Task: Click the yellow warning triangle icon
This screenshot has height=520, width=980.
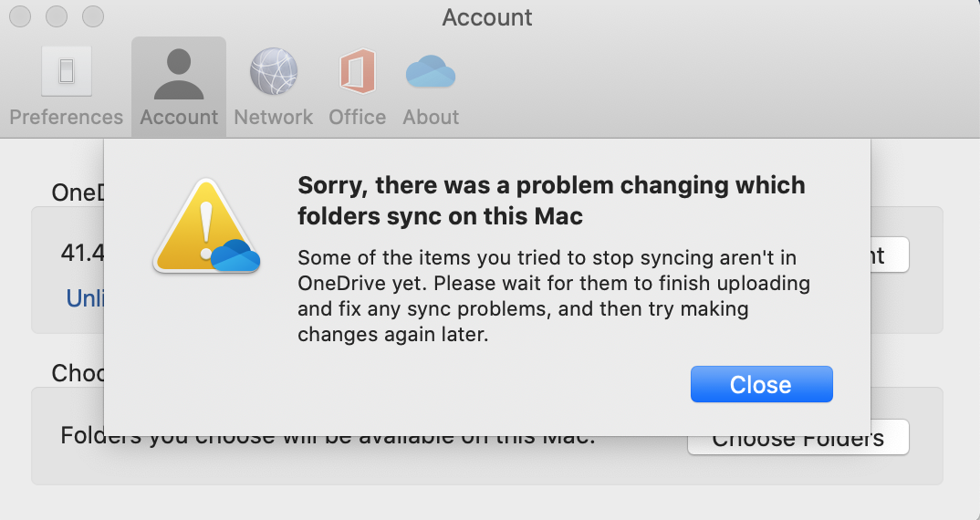Action: (203, 226)
